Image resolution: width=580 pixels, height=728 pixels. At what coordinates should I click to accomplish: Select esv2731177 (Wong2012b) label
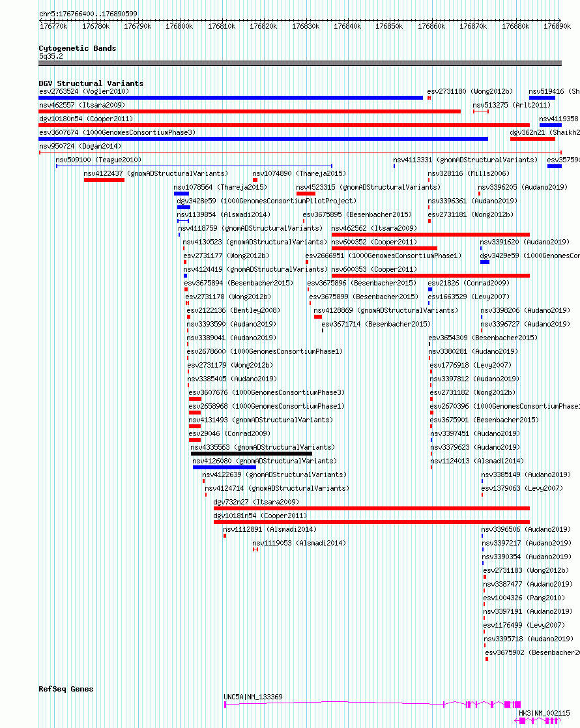(x=226, y=256)
